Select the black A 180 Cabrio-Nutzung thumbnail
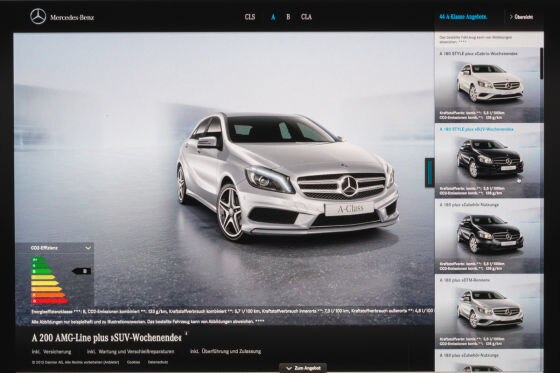Viewport: 560px width, 373px height. tap(488, 236)
